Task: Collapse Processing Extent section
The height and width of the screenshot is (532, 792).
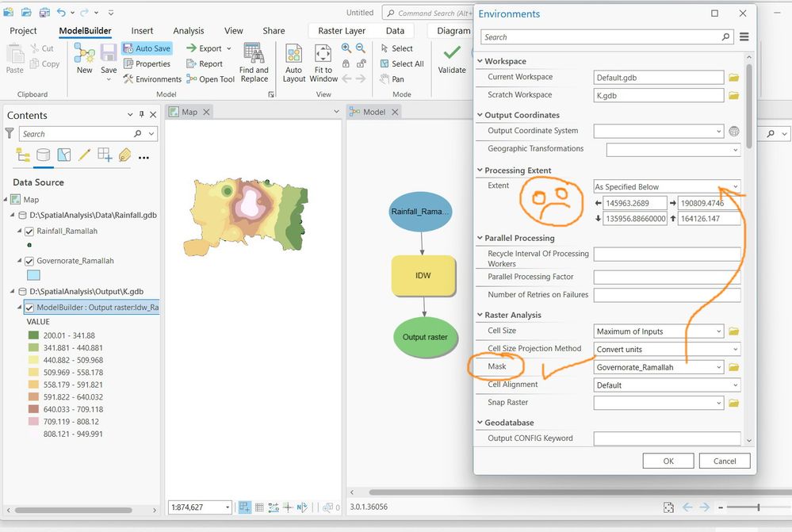Action: pos(480,170)
